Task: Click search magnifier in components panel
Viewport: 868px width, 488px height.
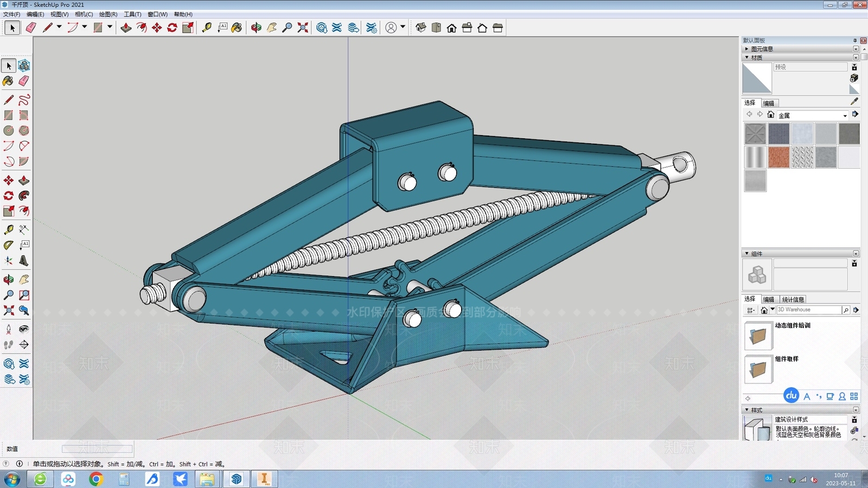Action: pyautogui.click(x=846, y=310)
